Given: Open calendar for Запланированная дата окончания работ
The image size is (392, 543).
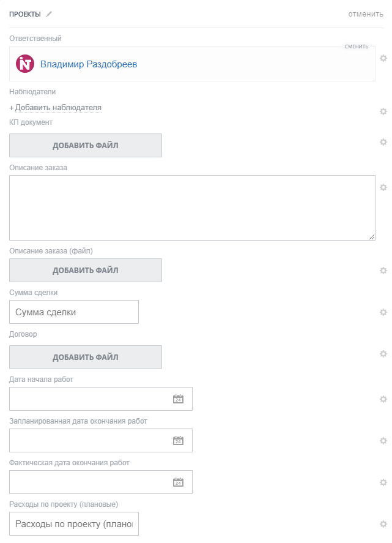Looking at the screenshot, I should click(178, 441).
